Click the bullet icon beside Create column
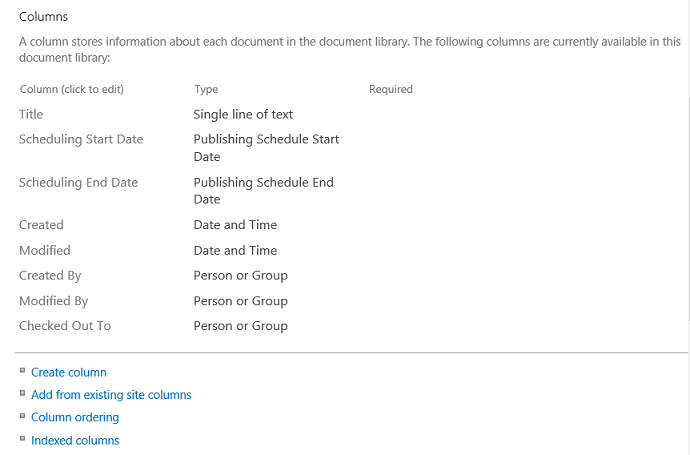 click(x=22, y=371)
